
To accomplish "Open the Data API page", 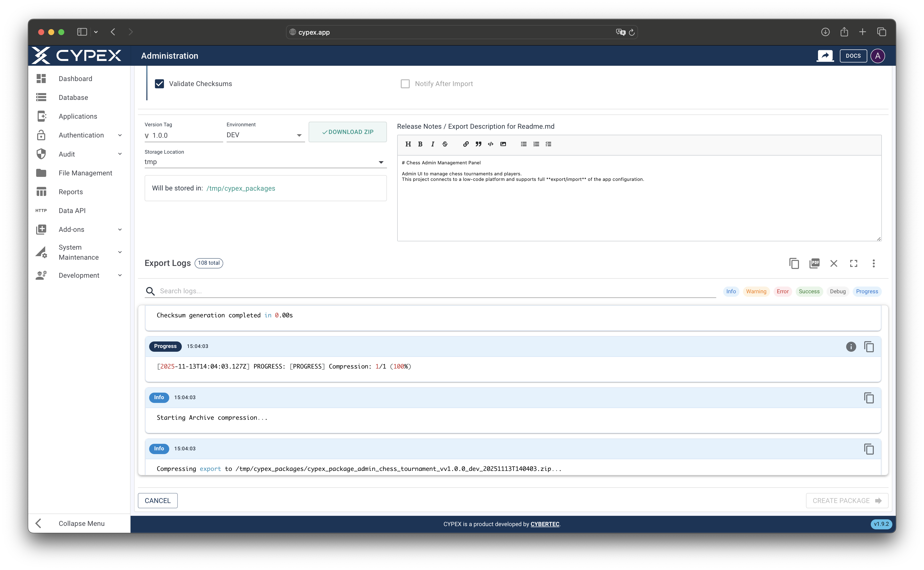I will (x=72, y=210).
